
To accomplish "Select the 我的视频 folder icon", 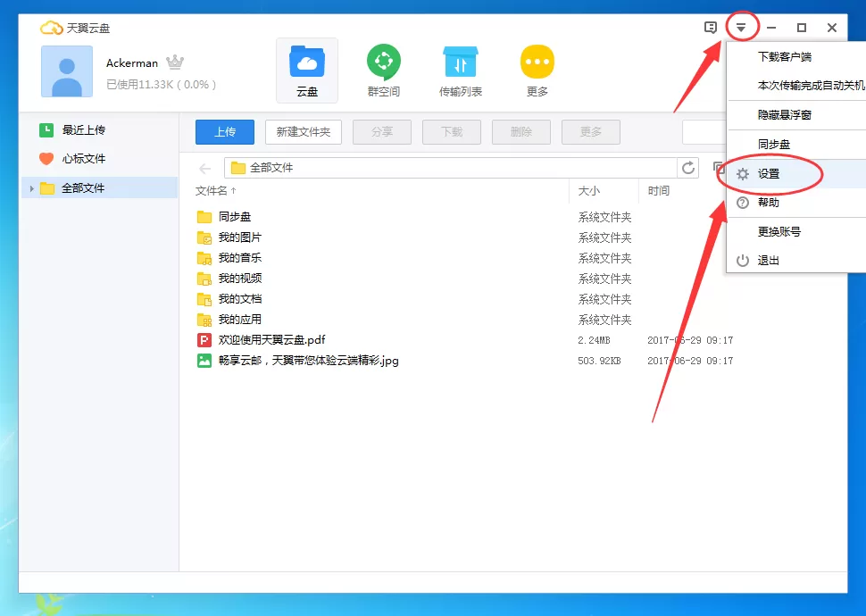I will click(204, 279).
